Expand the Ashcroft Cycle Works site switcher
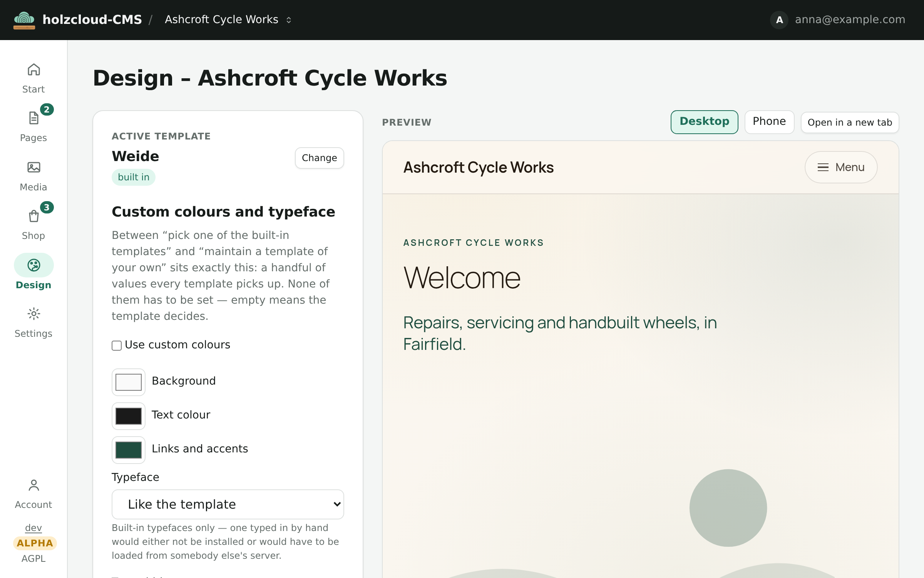Image resolution: width=924 pixels, height=578 pixels. [x=228, y=20]
